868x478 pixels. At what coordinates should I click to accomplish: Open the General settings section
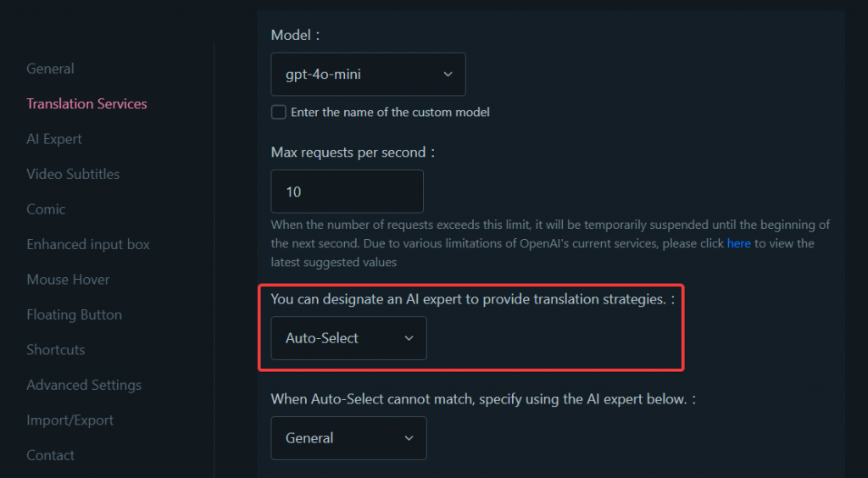(50, 69)
